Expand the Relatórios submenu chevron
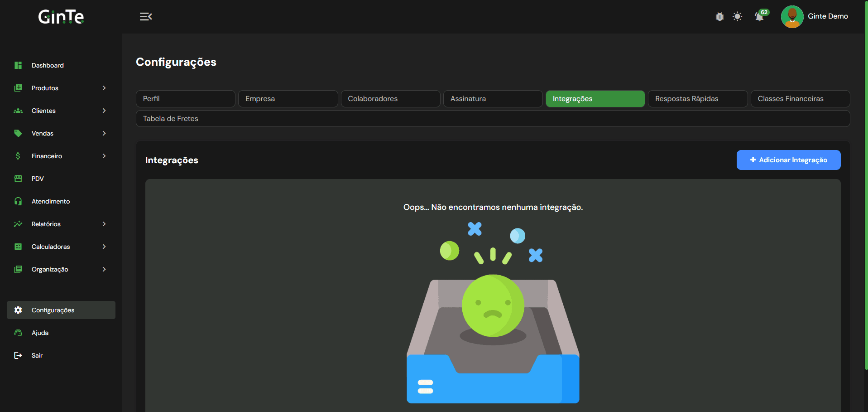 (104, 224)
